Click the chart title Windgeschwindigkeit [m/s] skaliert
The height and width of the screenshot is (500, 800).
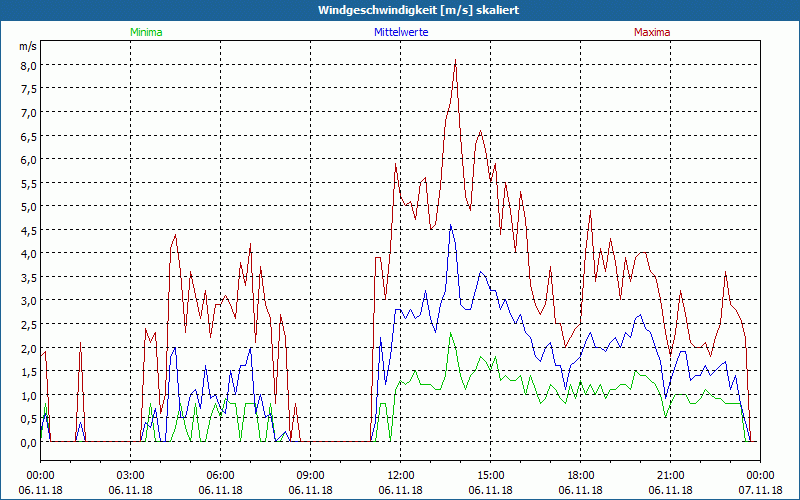pos(418,10)
